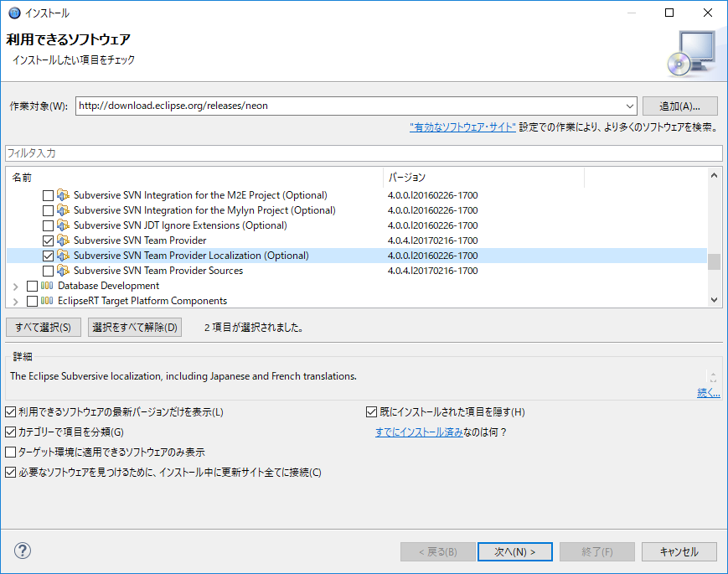Click the feature icon beside M2E Project Integration

pos(62,195)
